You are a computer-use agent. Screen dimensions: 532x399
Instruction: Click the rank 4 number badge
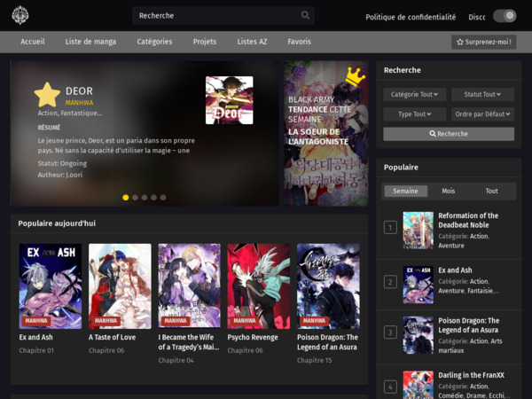(390, 387)
